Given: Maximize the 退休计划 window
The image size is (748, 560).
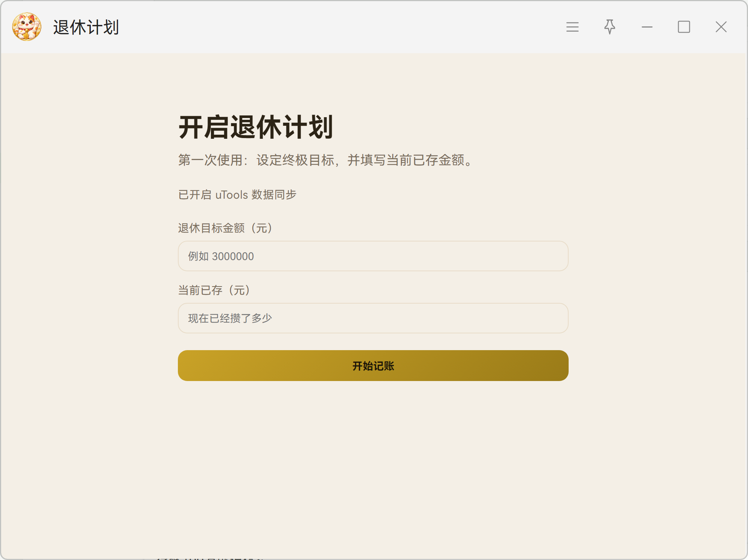Looking at the screenshot, I should (x=684, y=27).
